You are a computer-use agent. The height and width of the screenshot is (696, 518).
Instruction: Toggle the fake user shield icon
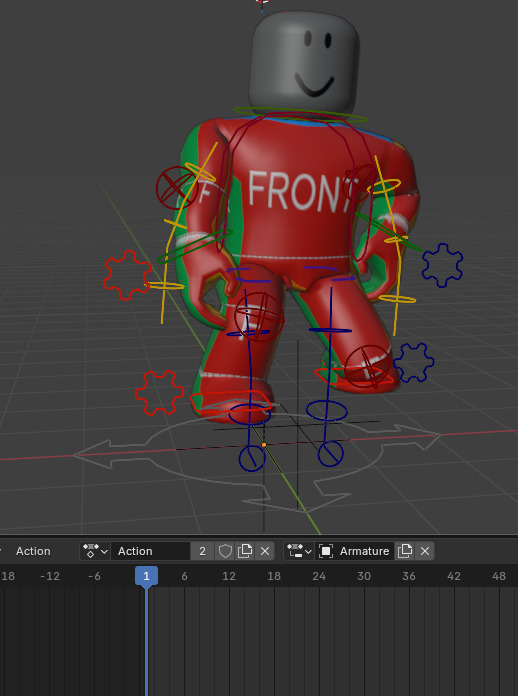[x=225, y=551]
